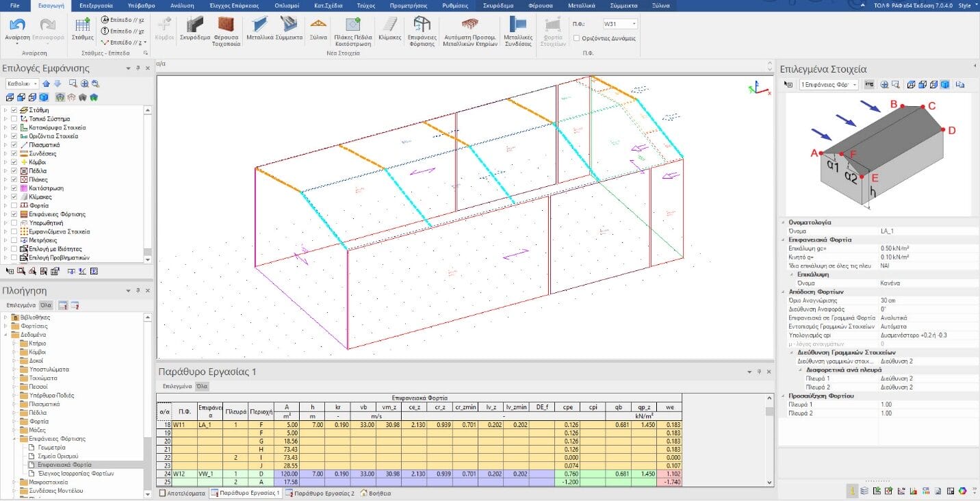
Task: Click the we value cell showing -1.740
Action: [x=669, y=483]
